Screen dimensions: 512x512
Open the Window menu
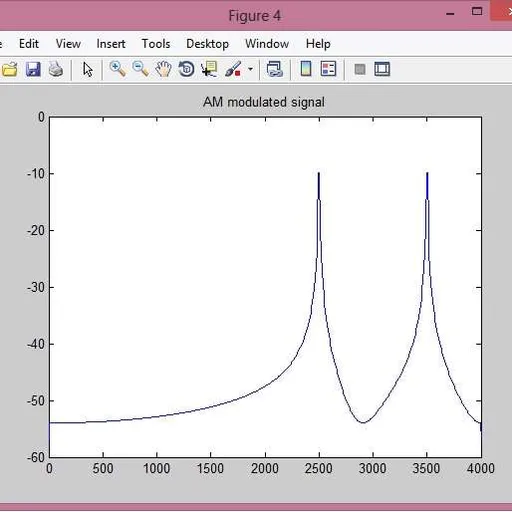click(x=267, y=44)
